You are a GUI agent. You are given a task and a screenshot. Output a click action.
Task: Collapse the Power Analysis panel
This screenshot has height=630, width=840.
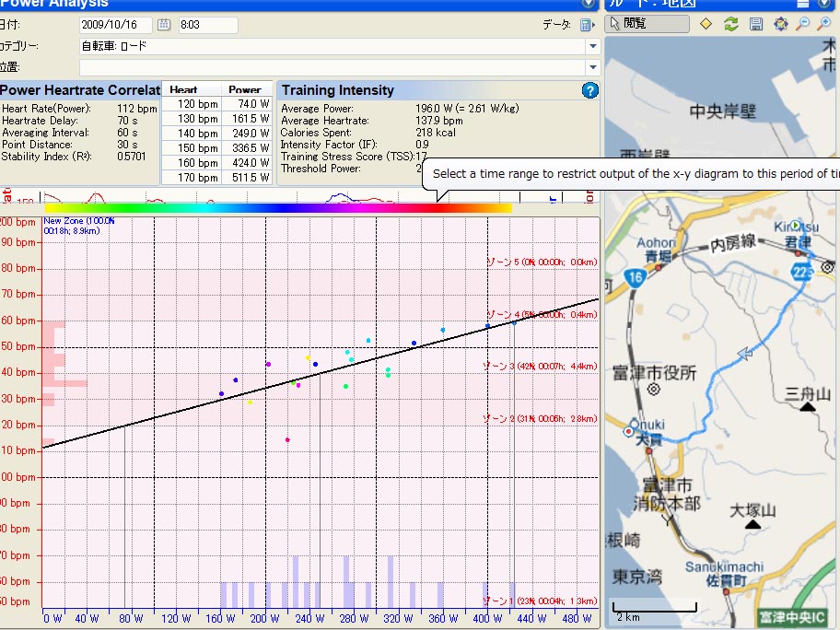click(x=589, y=4)
